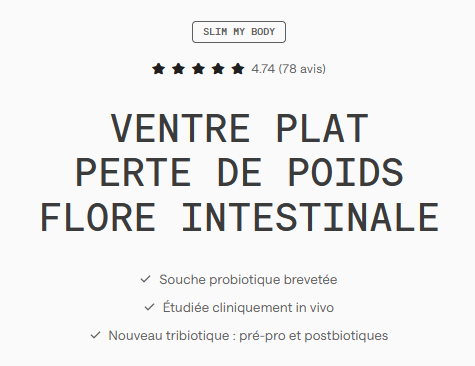Click the PERTE DE POIDS heading line
This screenshot has width=475, height=366.
240,173
